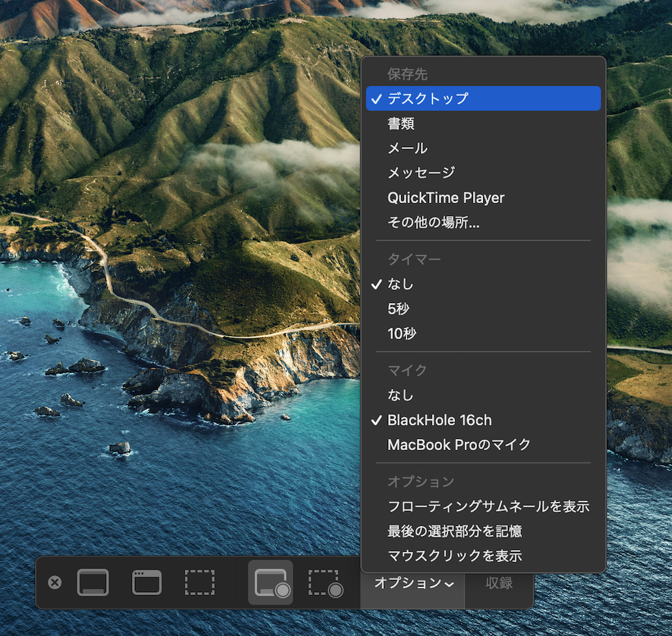Enable マウスクリックを表示 option
The height and width of the screenshot is (636, 672).
click(x=454, y=556)
